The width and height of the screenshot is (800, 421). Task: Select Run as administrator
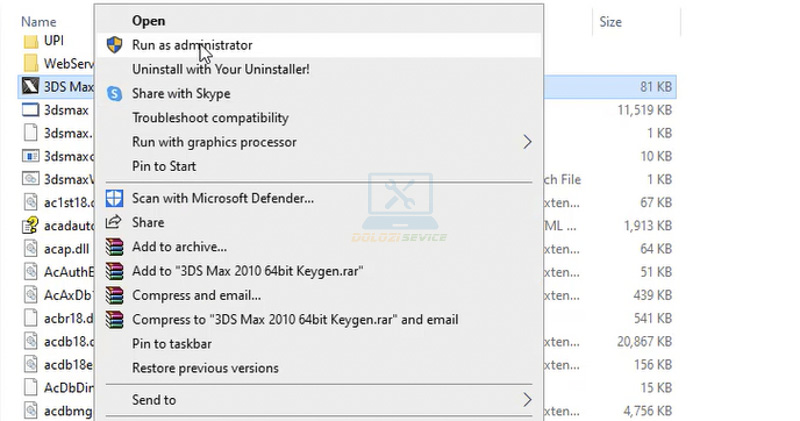pyautogui.click(x=318, y=45)
